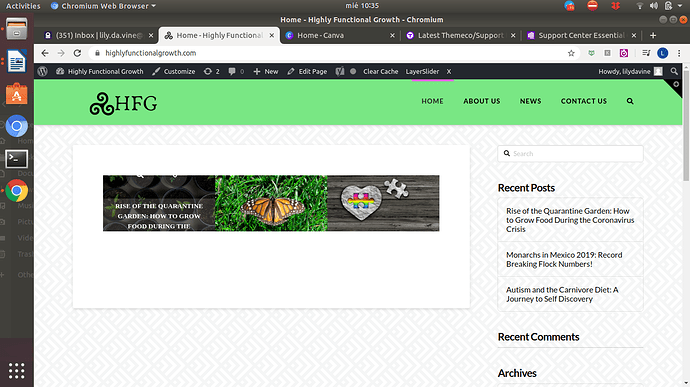690x387 pixels.
Task: Click Edit Page in admin bar
Action: pos(307,71)
